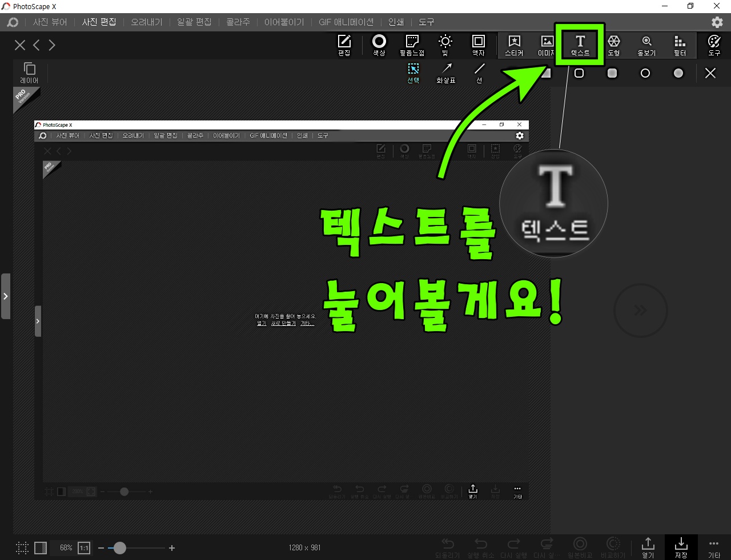The height and width of the screenshot is (560, 731).
Task: Pick the 선 line shape
Action: coord(479,74)
